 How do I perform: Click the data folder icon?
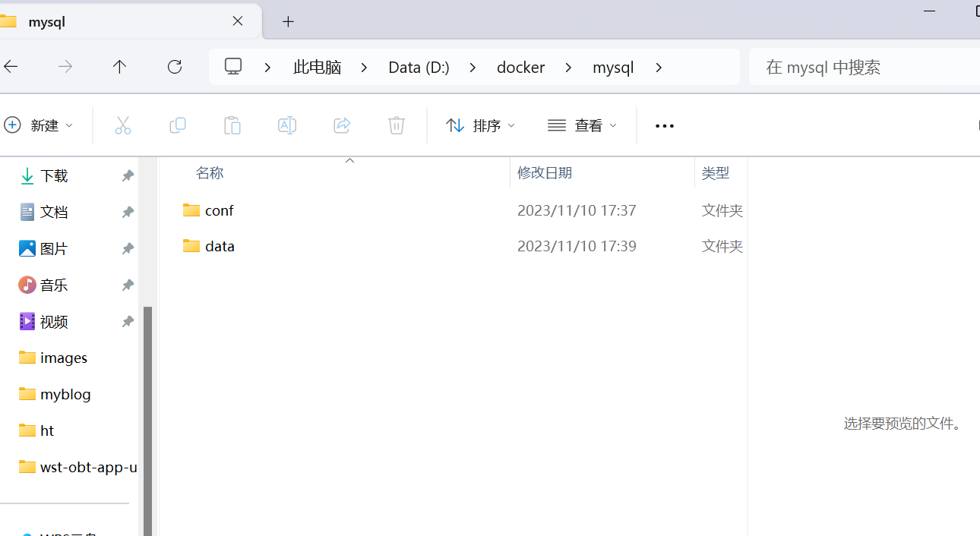point(191,246)
